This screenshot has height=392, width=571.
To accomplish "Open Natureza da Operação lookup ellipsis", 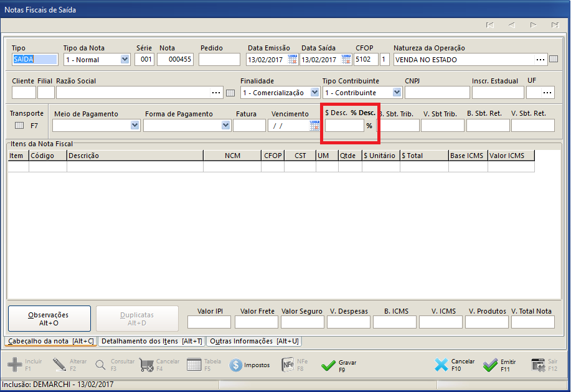I will pyautogui.click(x=540, y=60).
